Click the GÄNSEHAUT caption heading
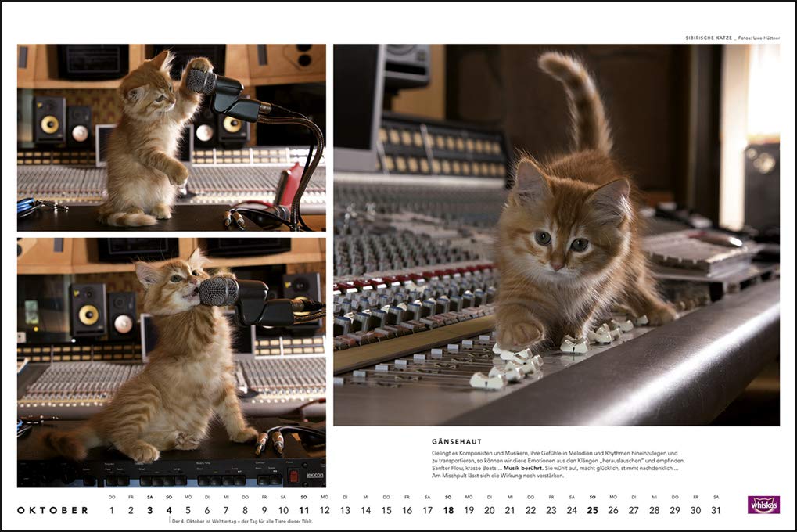The height and width of the screenshot is (532, 797). 457,441
